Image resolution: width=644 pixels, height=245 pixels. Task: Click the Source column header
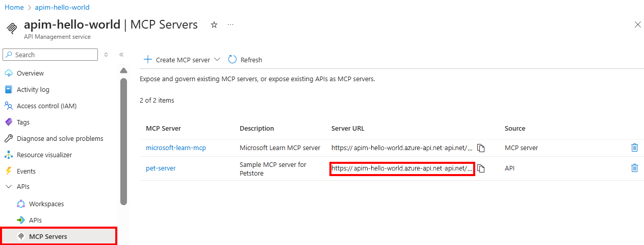pos(515,128)
